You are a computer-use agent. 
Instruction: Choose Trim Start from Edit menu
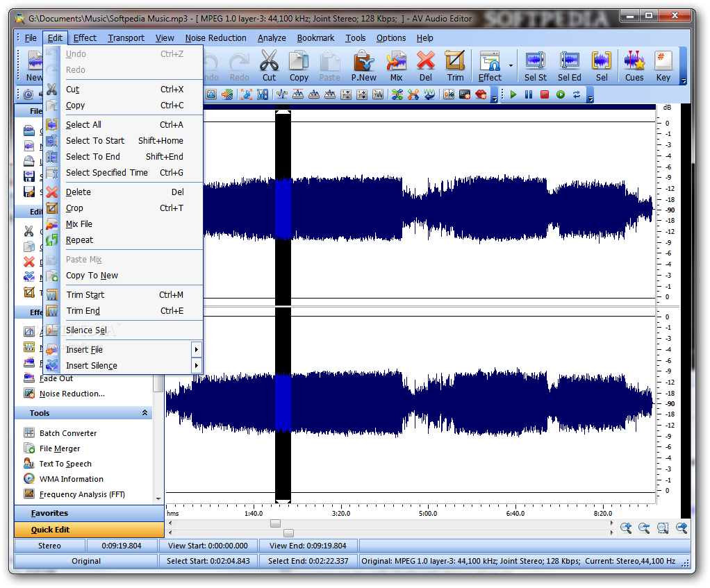point(124,295)
